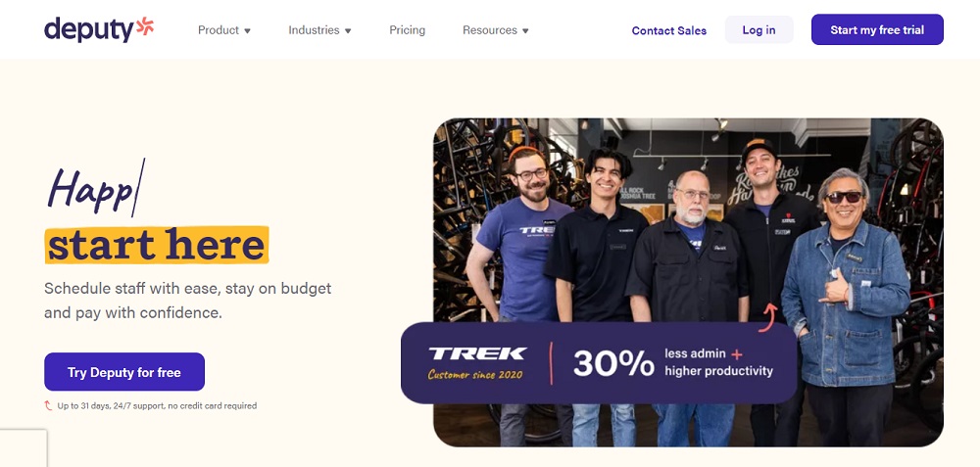
Task: Expand the Resources dropdown arrow
Action: (525, 30)
